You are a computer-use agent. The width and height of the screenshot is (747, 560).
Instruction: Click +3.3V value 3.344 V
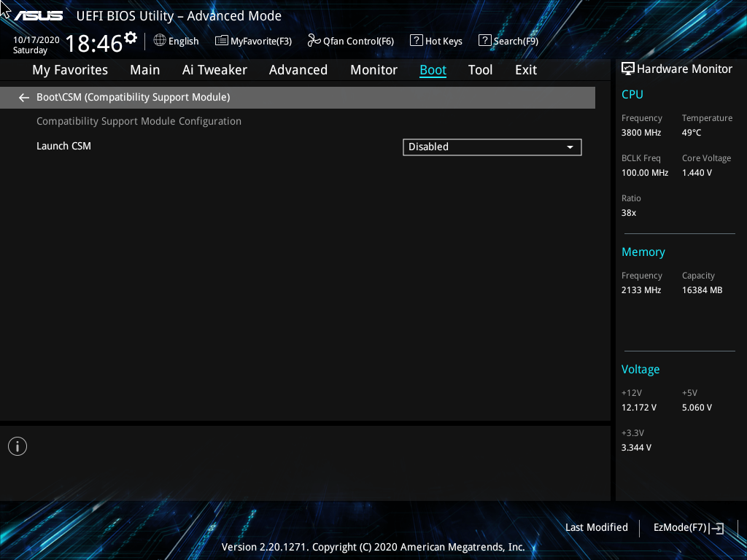636,448
